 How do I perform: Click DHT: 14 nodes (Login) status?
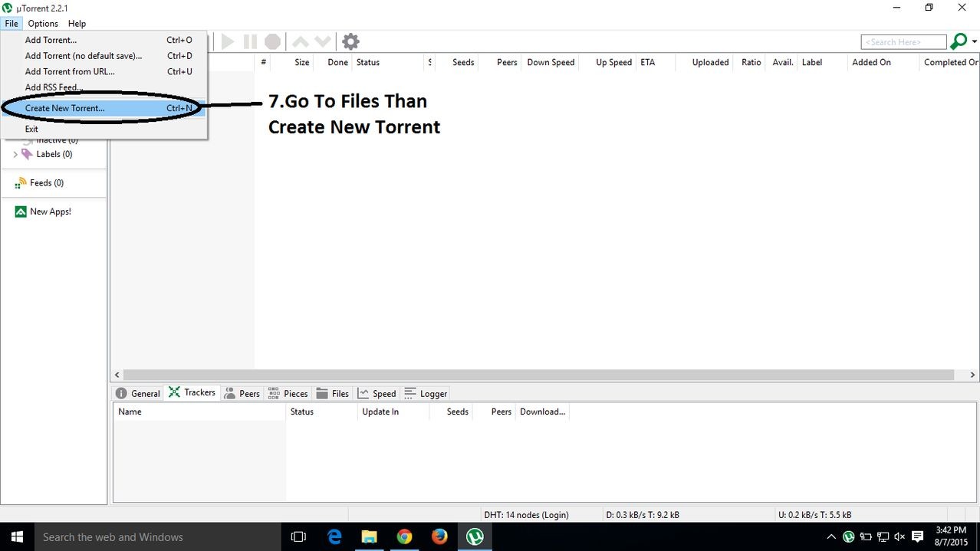click(526, 515)
